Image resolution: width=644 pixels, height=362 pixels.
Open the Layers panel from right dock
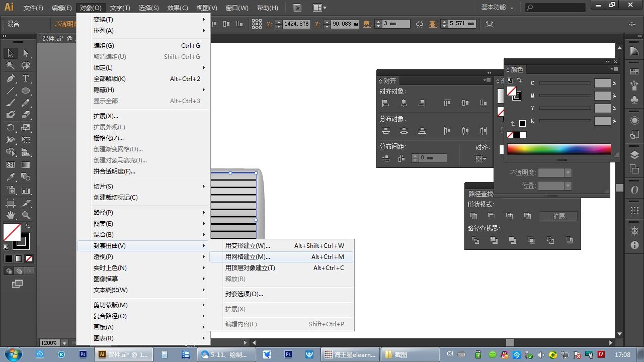[x=634, y=155]
